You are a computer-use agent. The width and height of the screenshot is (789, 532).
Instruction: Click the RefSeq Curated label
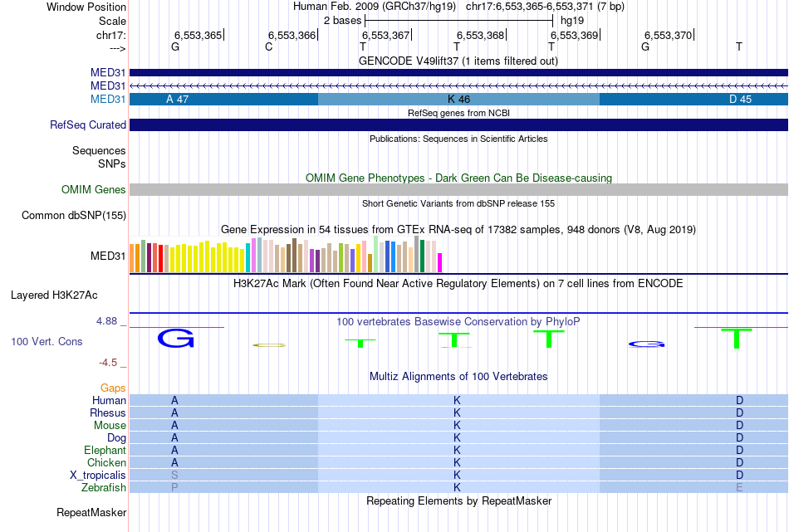[87, 124]
